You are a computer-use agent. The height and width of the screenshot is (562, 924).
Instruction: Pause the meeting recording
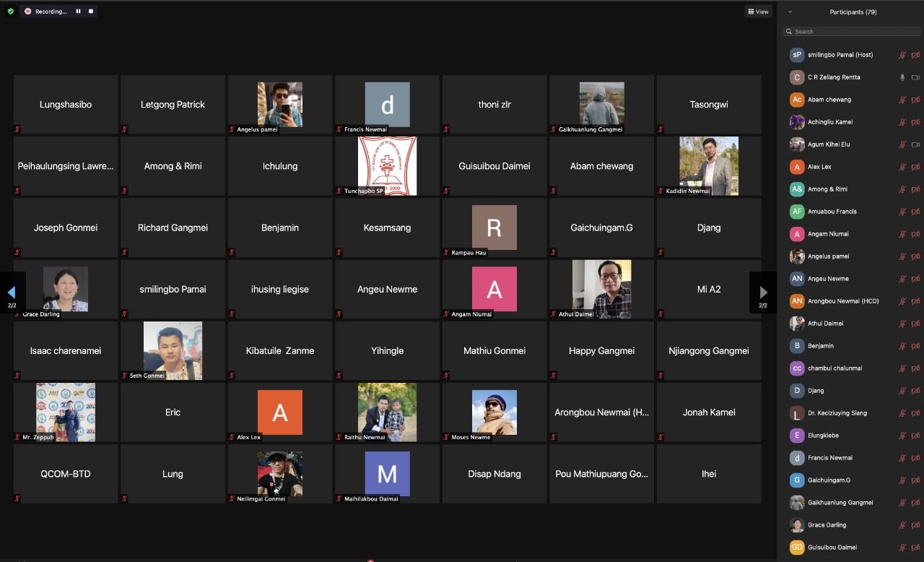point(78,12)
